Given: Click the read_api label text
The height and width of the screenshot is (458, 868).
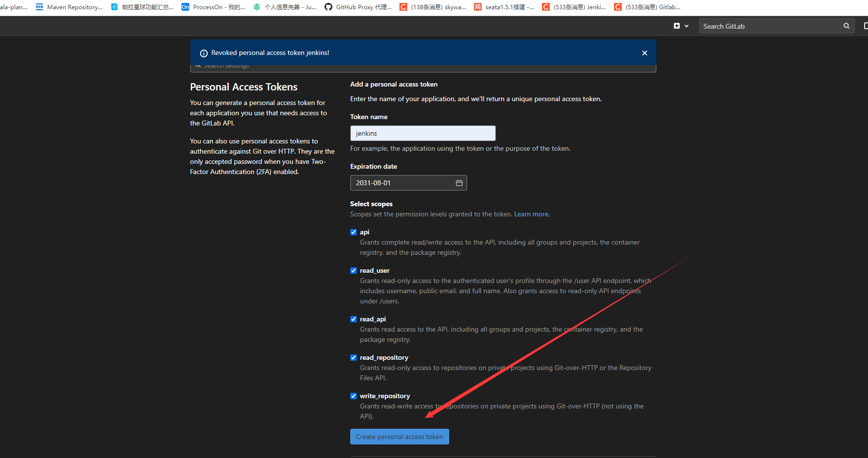Looking at the screenshot, I should 373,319.
